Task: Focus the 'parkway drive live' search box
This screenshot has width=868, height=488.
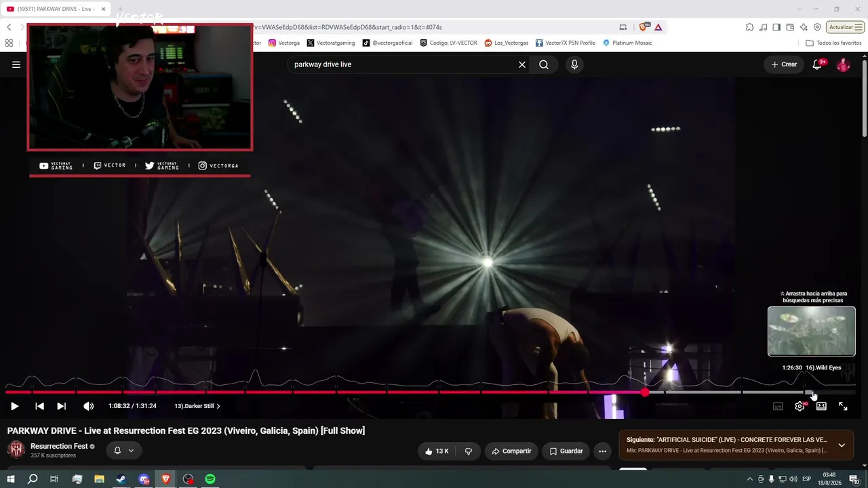Action: click(x=403, y=64)
